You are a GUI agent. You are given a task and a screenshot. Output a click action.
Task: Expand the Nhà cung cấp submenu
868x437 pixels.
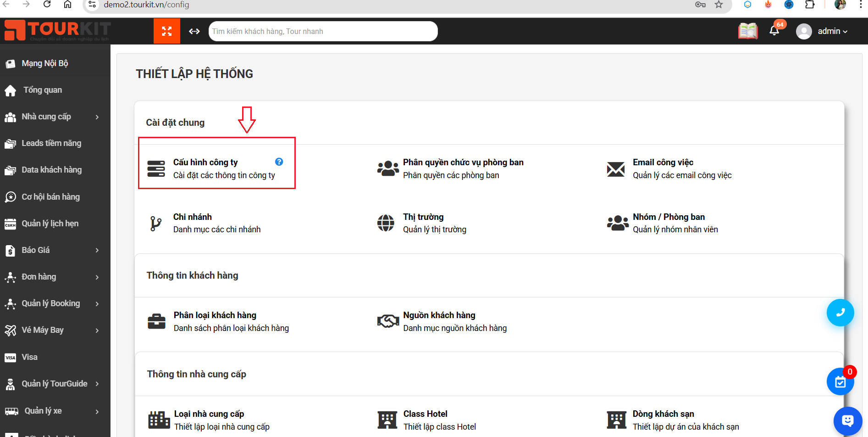coord(97,117)
